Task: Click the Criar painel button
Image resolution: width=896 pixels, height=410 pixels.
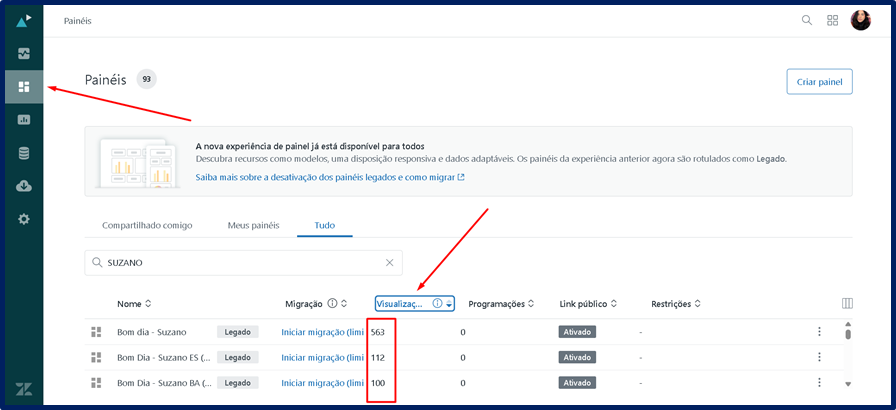Action: (819, 81)
